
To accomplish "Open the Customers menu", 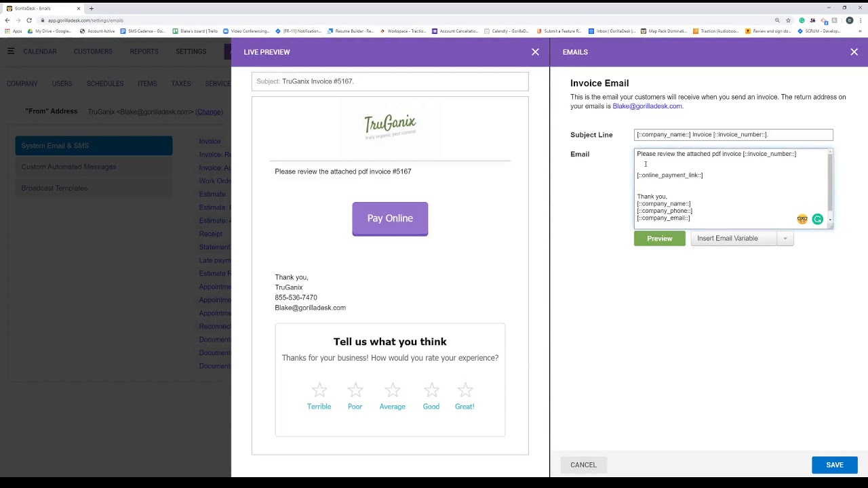I will coord(93,52).
